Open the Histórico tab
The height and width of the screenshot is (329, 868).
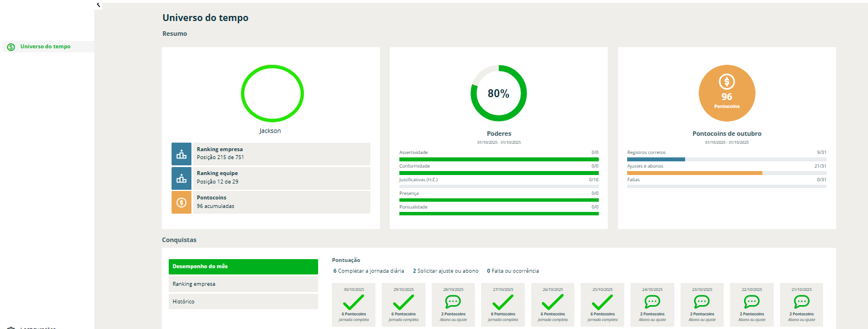(x=243, y=302)
